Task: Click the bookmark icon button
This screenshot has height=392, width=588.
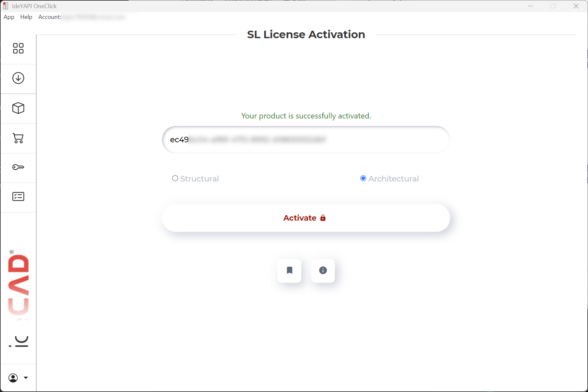Action: pos(289,271)
